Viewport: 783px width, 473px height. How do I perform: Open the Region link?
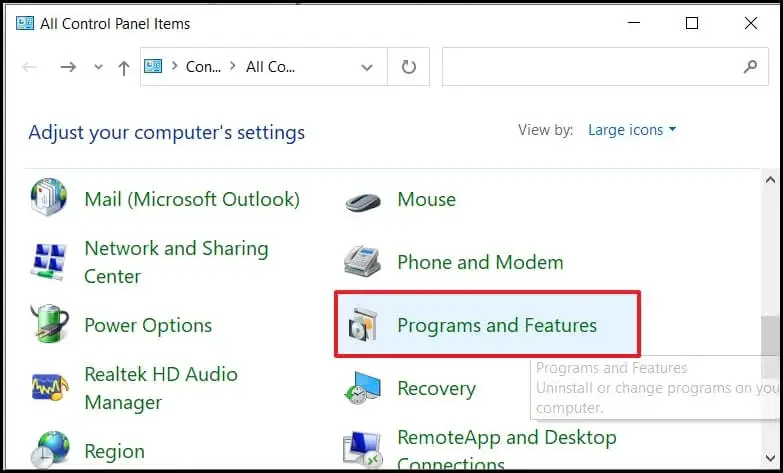(x=114, y=451)
